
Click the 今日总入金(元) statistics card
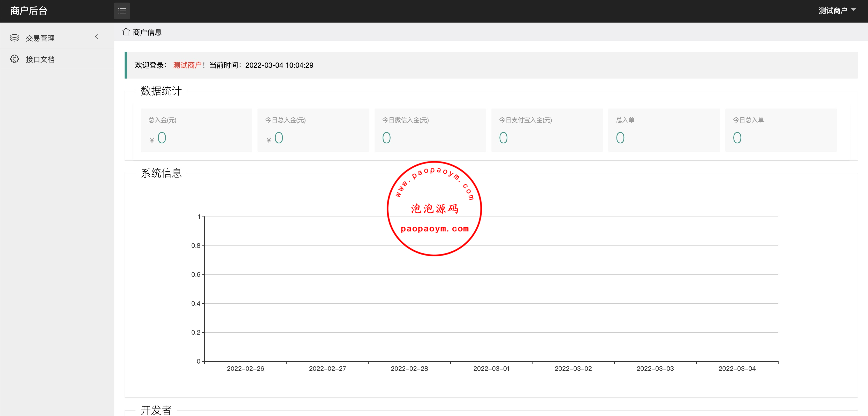pos(313,130)
